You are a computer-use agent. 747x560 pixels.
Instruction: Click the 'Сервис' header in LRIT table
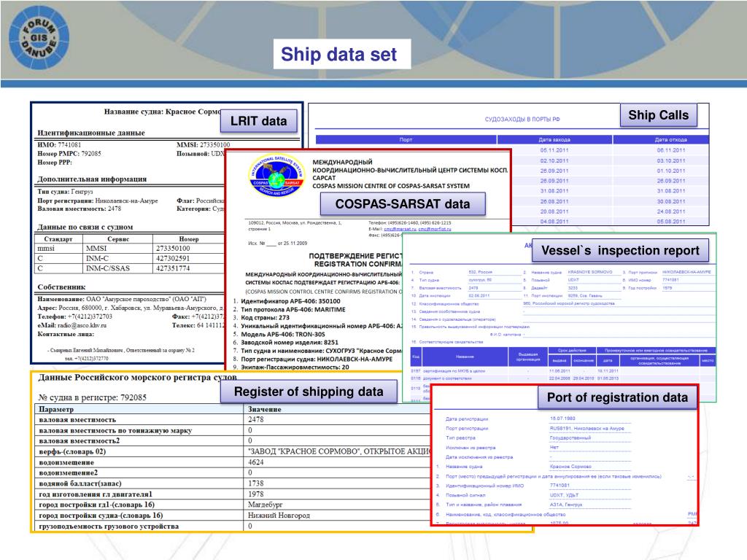pyautogui.click(x=118, y=239)
